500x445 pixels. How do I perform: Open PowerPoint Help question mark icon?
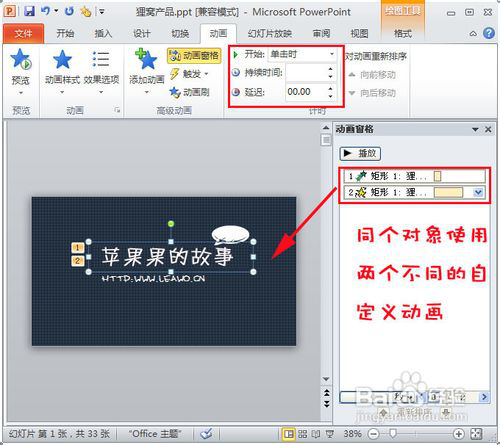click(489, 33)
